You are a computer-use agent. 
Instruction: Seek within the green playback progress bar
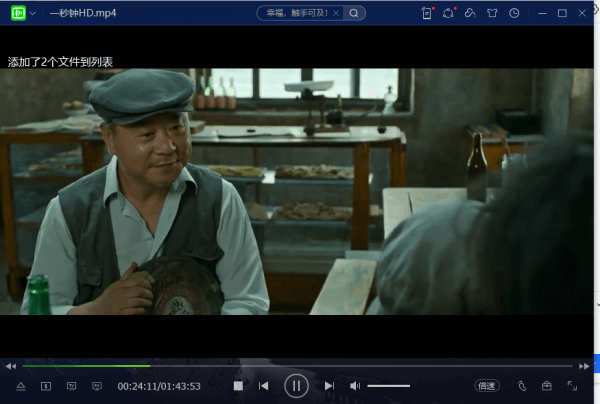pos(86,366)
